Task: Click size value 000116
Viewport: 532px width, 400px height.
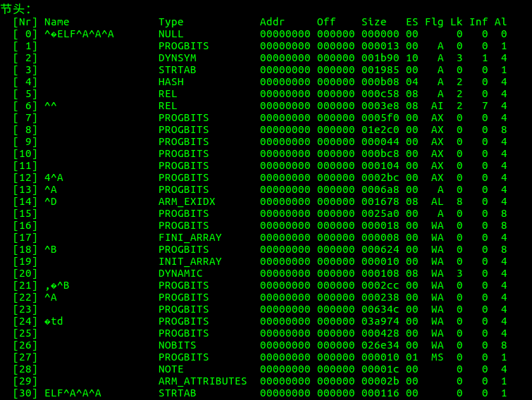Action: pos(380,393)
